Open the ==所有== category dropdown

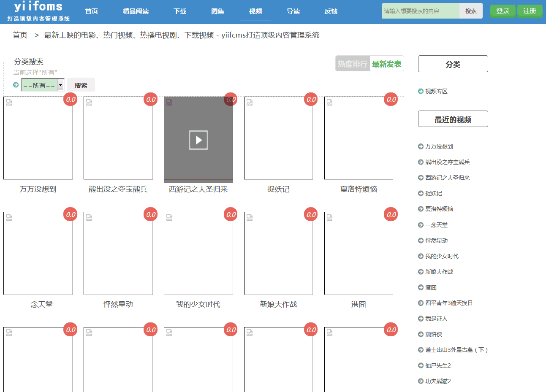click(43, 85)
